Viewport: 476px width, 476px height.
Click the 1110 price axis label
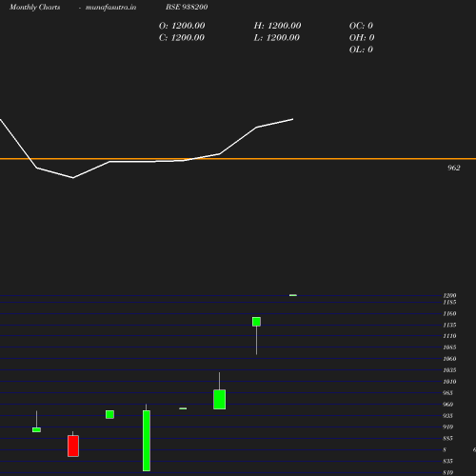(449, 336)
